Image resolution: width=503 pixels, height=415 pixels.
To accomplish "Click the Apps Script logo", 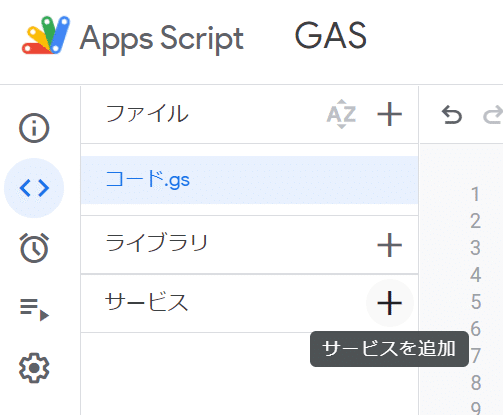I will (46, 35).
